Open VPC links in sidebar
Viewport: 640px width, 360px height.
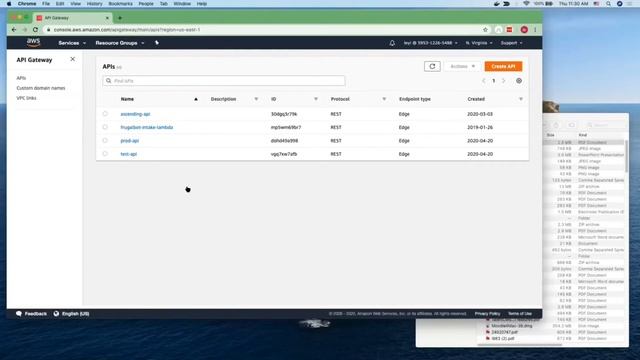pos(26,98)
